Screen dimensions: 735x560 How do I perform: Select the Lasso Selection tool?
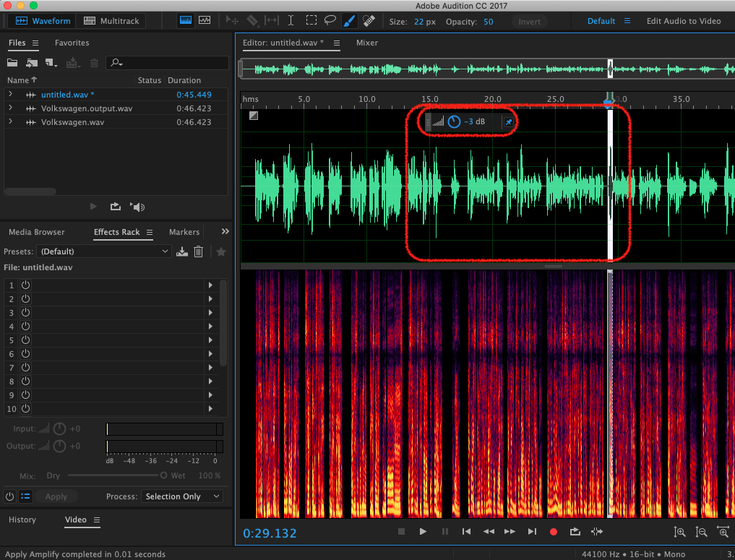[330, 21]
